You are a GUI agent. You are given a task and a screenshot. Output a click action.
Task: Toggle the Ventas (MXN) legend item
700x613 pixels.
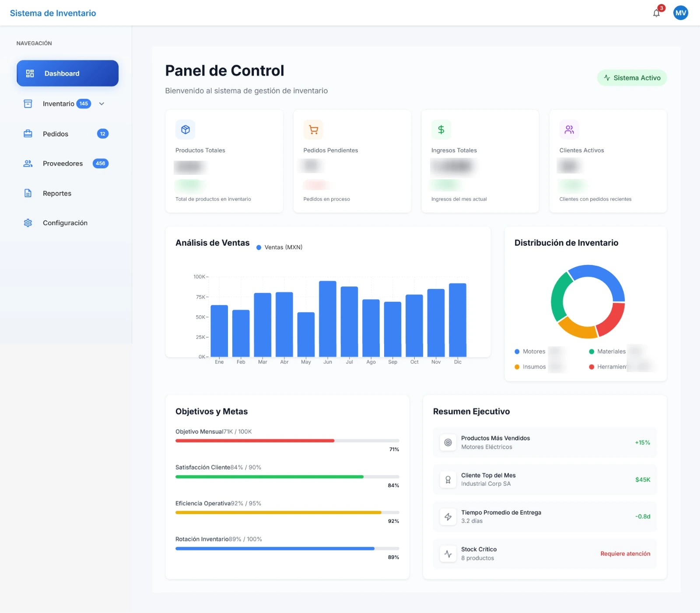[x=279, y=247]
